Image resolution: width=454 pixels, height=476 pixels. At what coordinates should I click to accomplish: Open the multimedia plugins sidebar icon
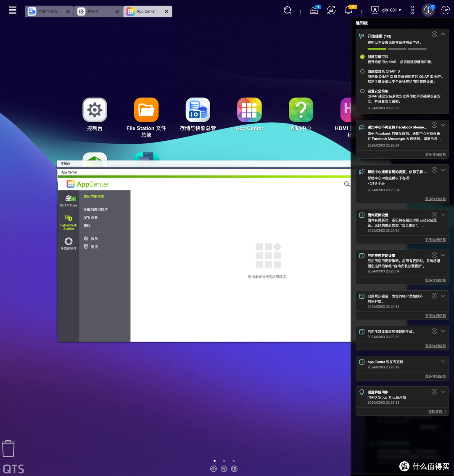point(69,244)
